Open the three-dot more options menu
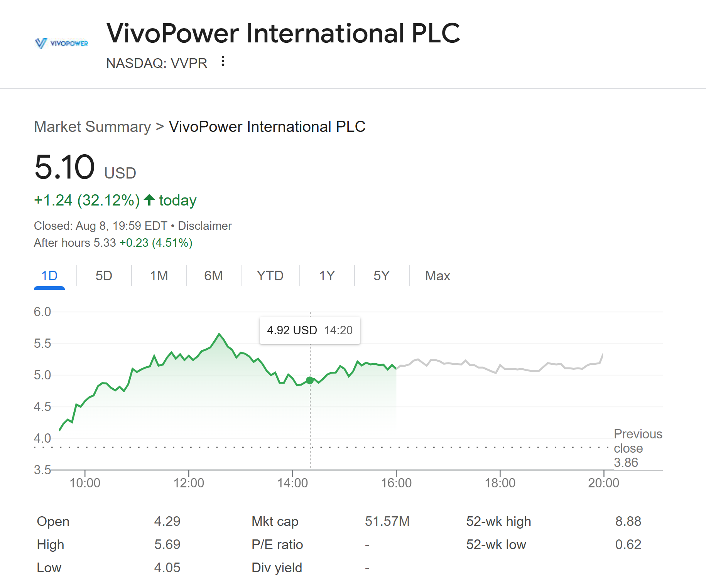Screen dimensions: 706x588 (x=223, y=61)
